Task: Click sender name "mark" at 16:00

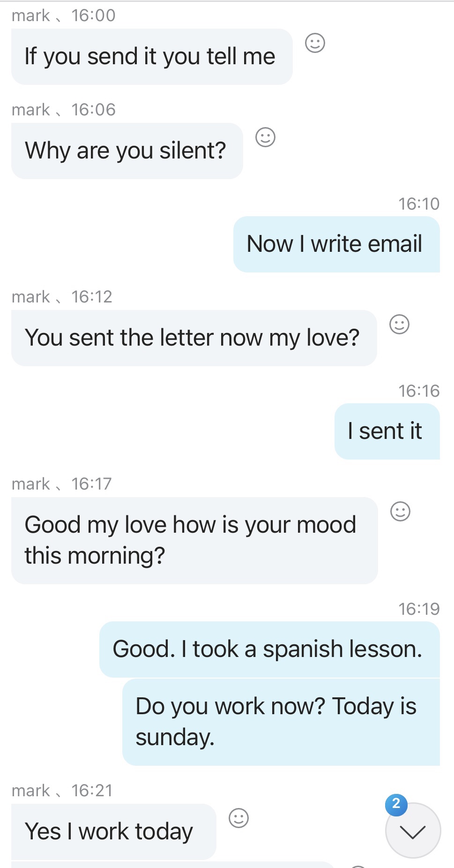Action: [x=31, y=16]
